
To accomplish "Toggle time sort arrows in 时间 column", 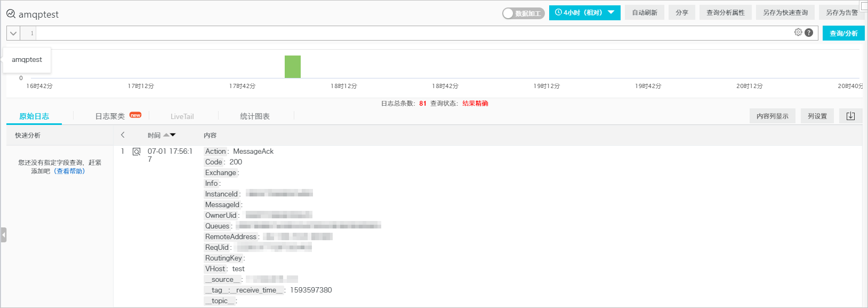I will point(170,135).
